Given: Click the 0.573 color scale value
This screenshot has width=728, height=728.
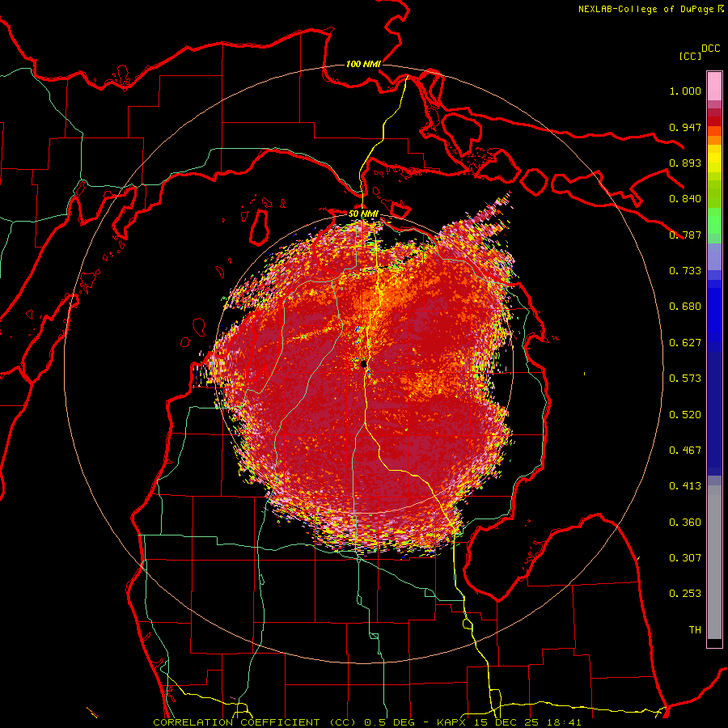Looking at the screenshot, I should 685,379.
